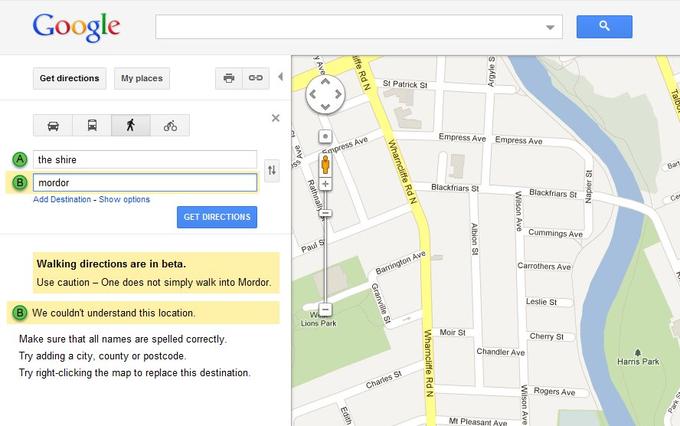The height and width of the screenshot is (426, 680).
Task: Click 'Chandler Ave' map label
Action: (500, 352)
